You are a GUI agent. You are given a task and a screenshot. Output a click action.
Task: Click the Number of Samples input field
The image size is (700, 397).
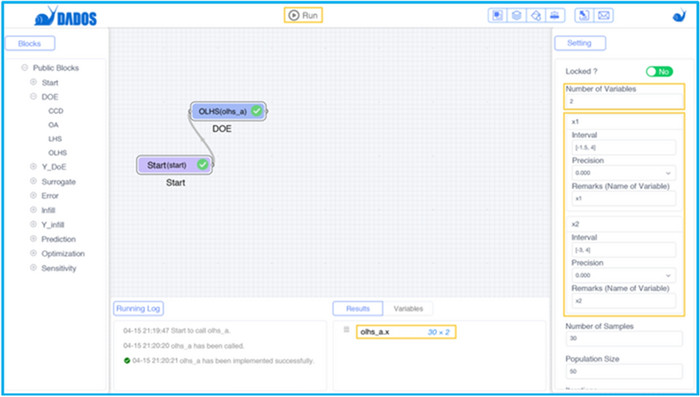click(624, 338)
